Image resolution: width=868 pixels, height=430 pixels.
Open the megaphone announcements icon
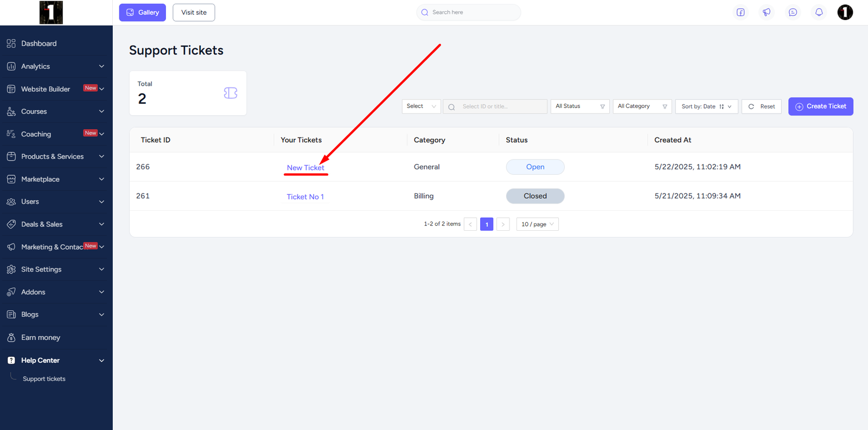[x=767, y=12]
